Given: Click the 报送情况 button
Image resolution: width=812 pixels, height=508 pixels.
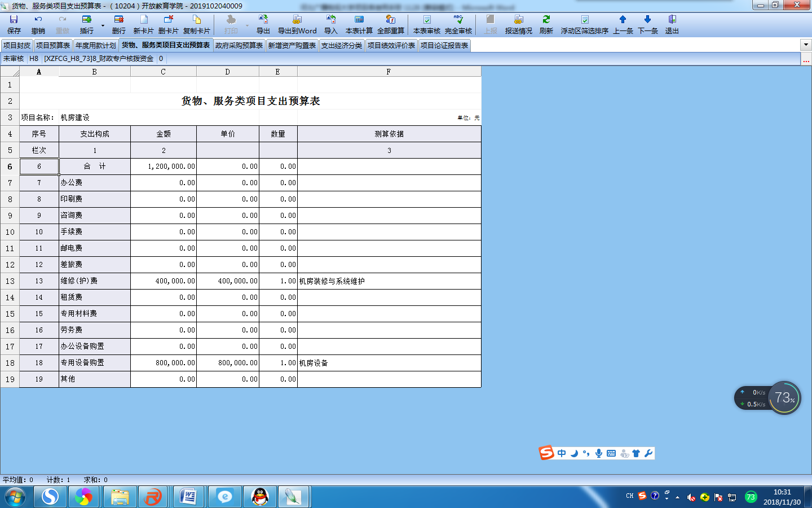Looking at the screenshot, I should [518, 24].
